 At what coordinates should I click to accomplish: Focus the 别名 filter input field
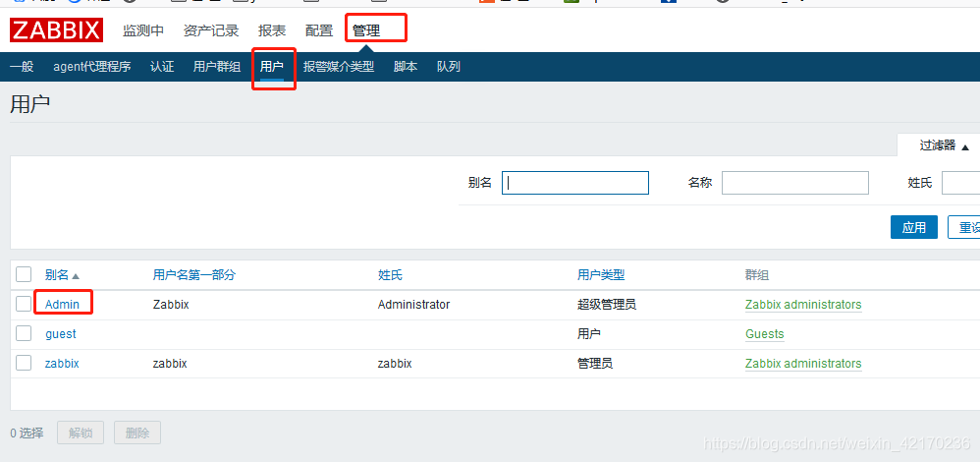575,183
